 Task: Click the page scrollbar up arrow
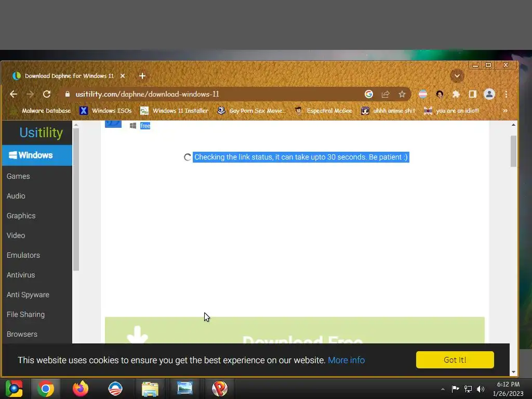click(513, 125)
